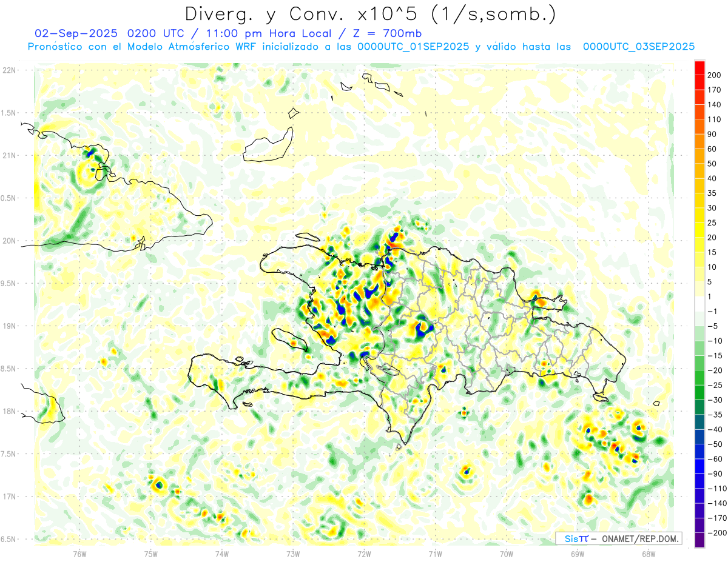Select the axis label 0.5N
The height and width of the screenshot is (562, 728).
(8, 199)
